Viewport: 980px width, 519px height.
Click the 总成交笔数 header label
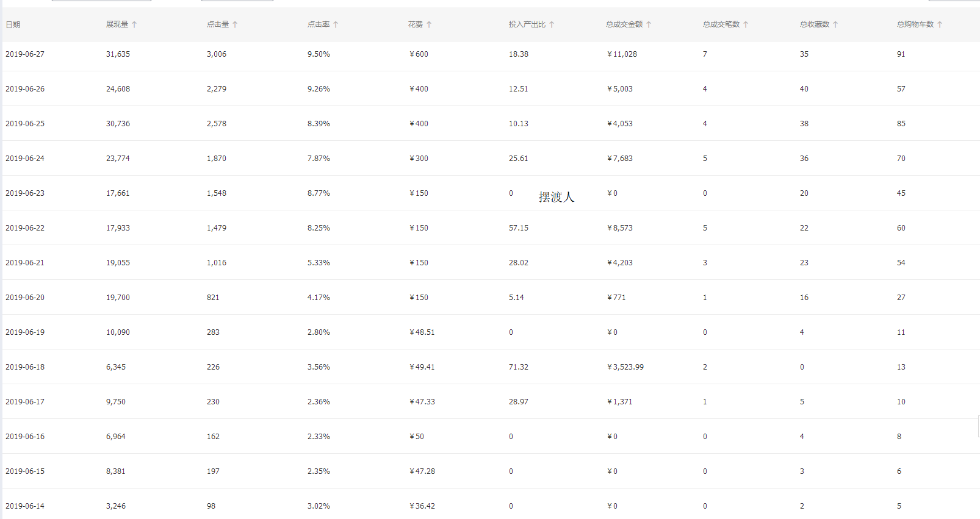pos(721,24)
